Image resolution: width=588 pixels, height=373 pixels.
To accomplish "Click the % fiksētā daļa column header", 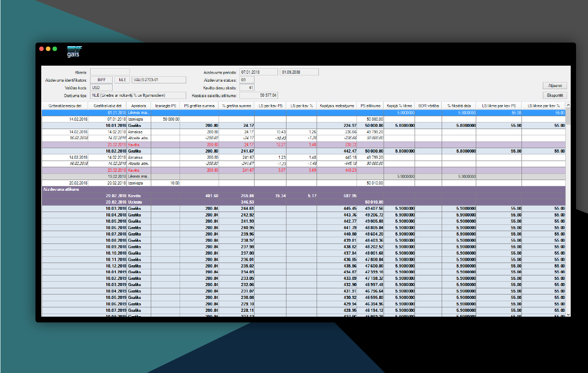I will 459,106.
